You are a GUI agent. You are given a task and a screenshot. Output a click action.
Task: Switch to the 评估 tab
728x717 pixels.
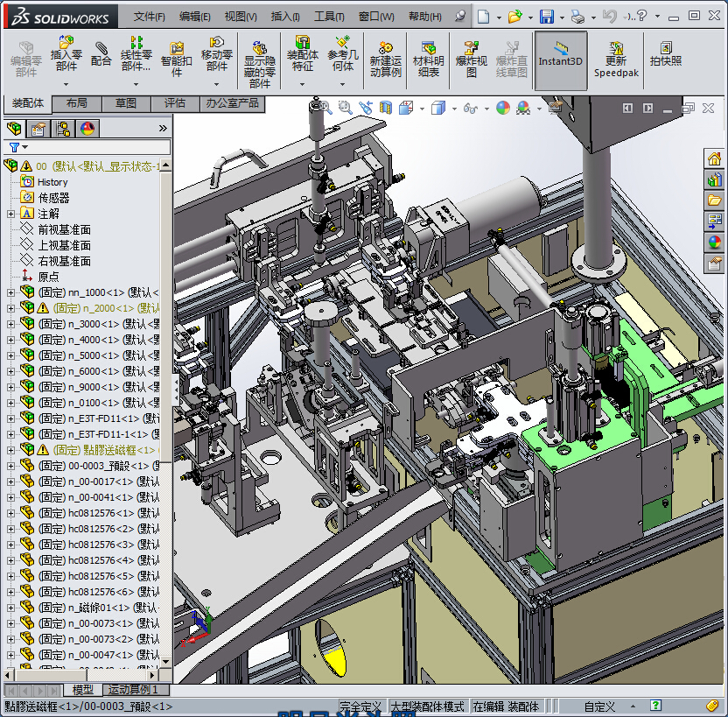coord(175,103)
